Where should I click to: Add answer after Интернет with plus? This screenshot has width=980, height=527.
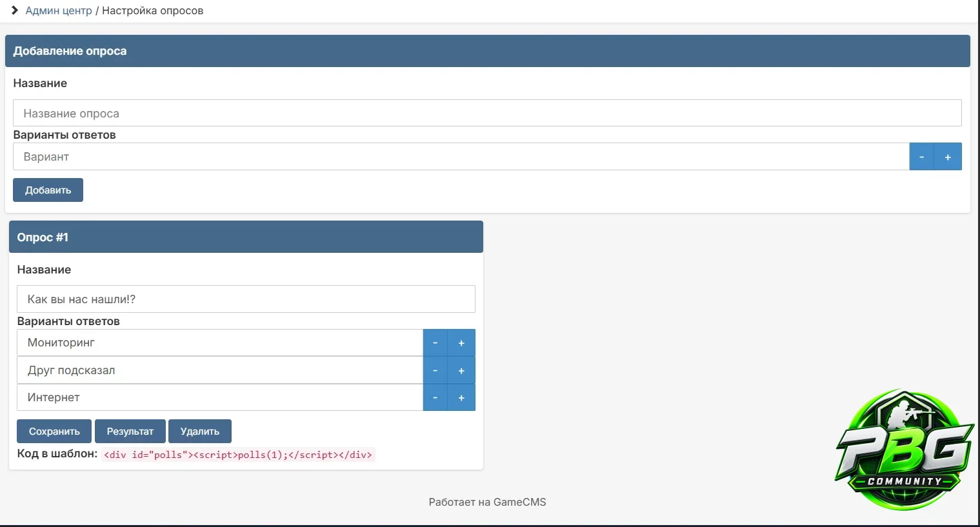461,397
